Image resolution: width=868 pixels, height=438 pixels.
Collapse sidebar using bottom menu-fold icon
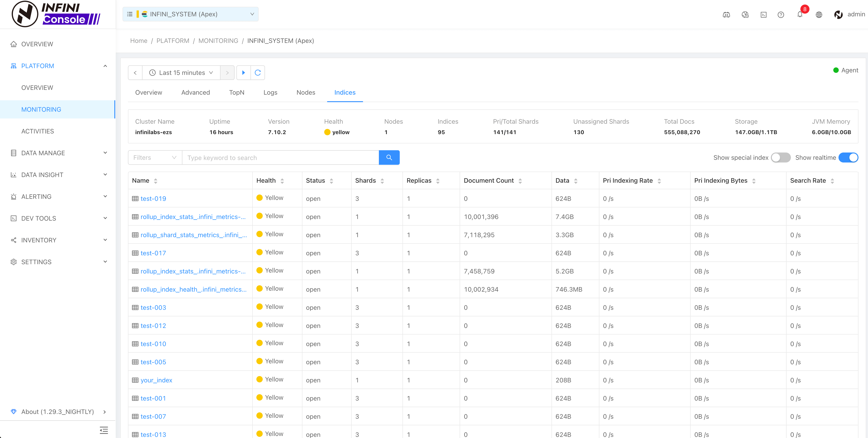click(x=104, y=430)
